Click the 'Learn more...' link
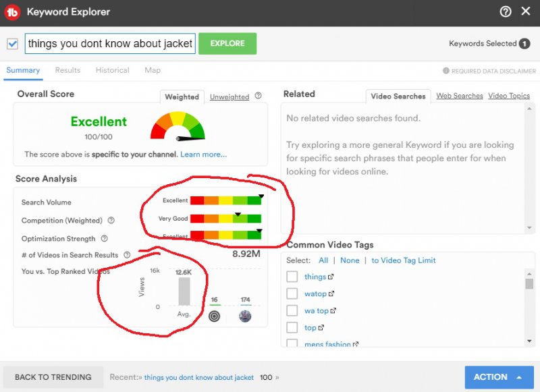This screenshot has width=540, height=392. point(203,155)
